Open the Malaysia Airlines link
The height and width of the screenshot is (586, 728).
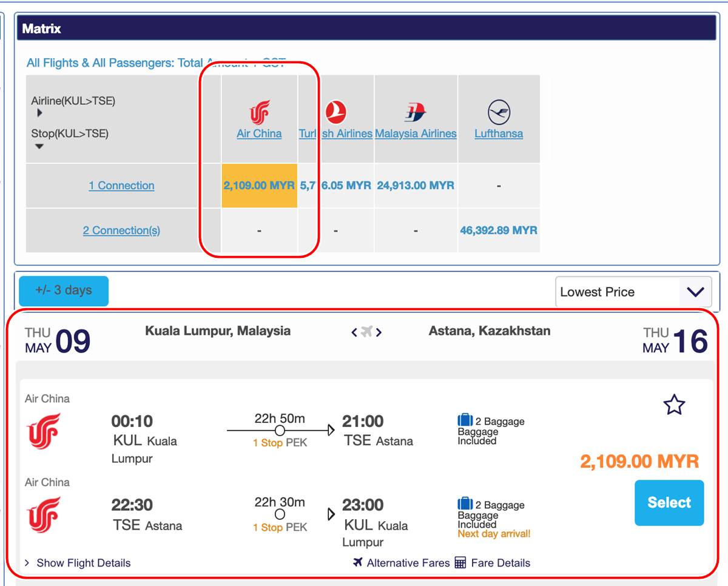416,133
